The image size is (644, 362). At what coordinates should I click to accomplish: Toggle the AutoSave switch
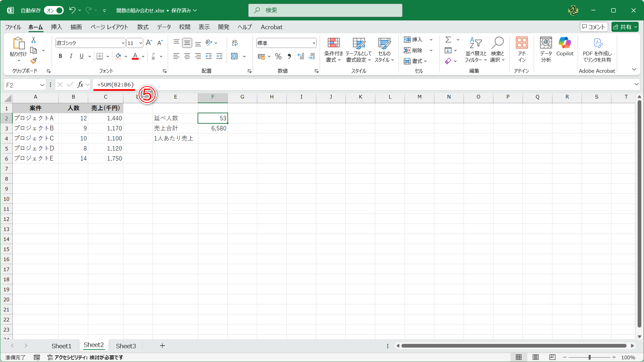point(54,10)
